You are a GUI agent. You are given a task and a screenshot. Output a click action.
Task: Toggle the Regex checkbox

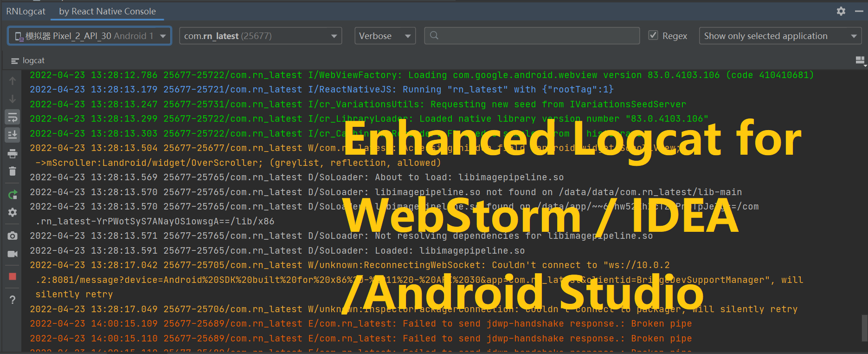653,35
